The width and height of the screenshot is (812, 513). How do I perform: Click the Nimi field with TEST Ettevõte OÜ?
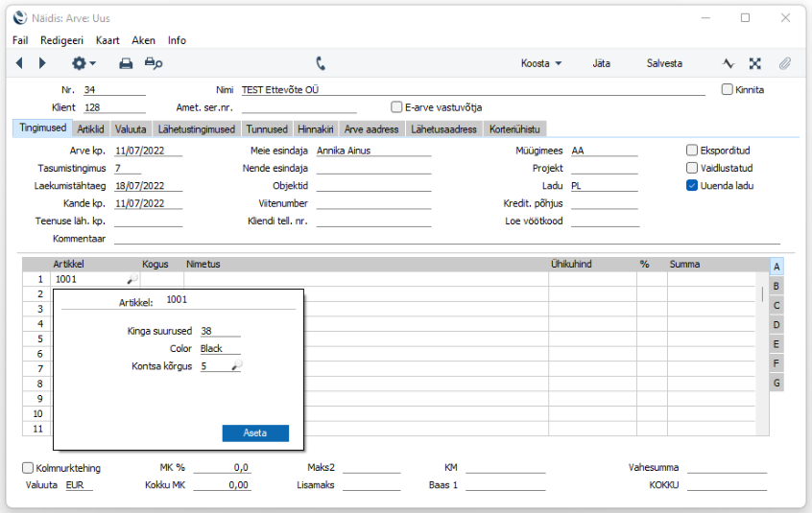coord(473,90)
